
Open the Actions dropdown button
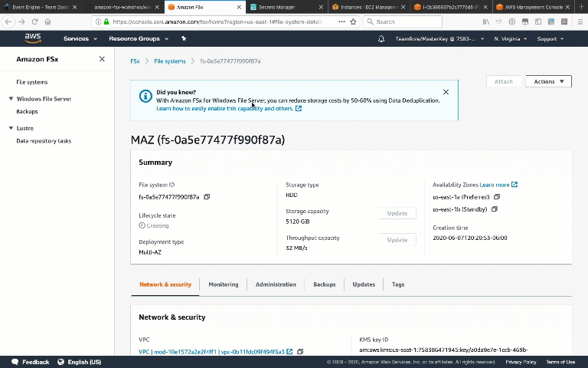point(549,81)
